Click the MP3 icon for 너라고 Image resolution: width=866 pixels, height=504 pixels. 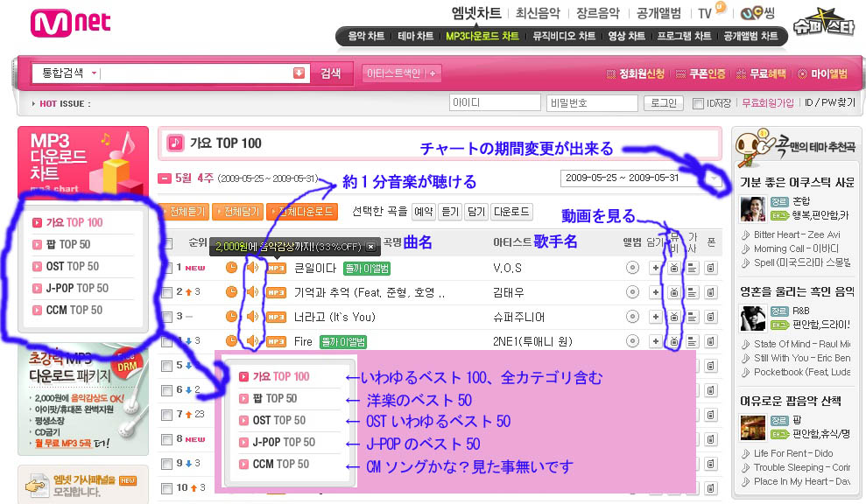(276, 317)
